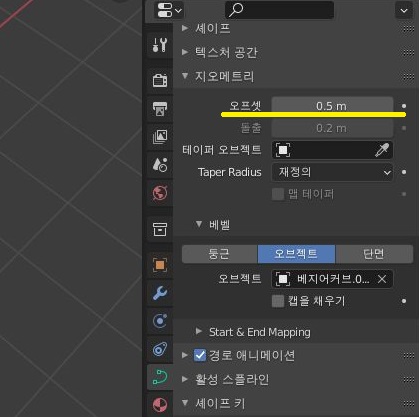Viewport: 419px width, 417px height.
Task: Click the 오프셋 0.5 m value field
Action: [x=332, y=106]
